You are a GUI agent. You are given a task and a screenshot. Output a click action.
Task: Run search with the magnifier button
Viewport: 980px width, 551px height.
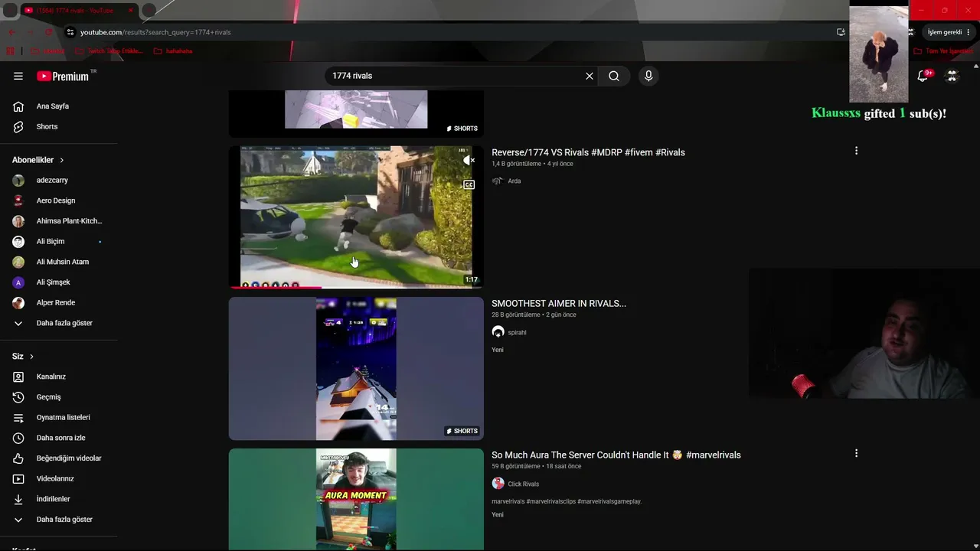tap(614, 76)
